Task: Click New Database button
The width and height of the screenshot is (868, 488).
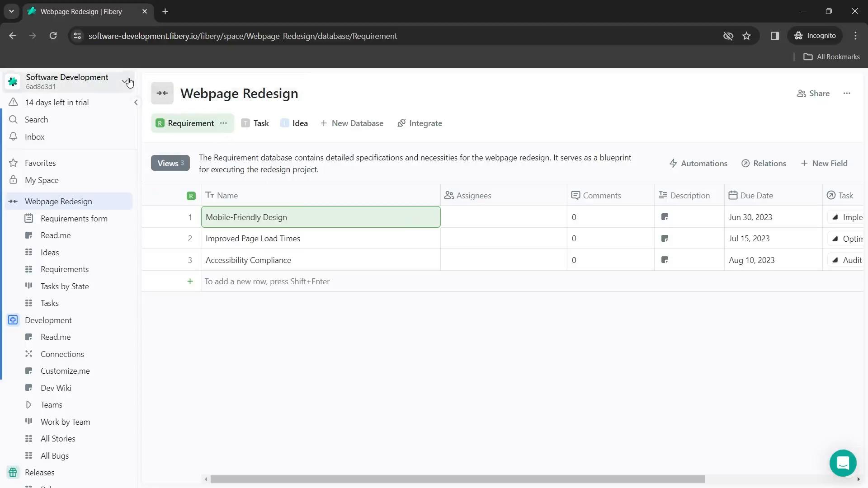Action: click(352, 123)
